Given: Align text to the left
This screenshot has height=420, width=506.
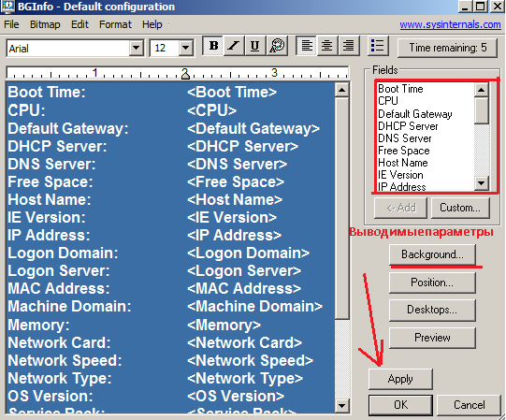Looking at the screenshot, I should (307, 46).
